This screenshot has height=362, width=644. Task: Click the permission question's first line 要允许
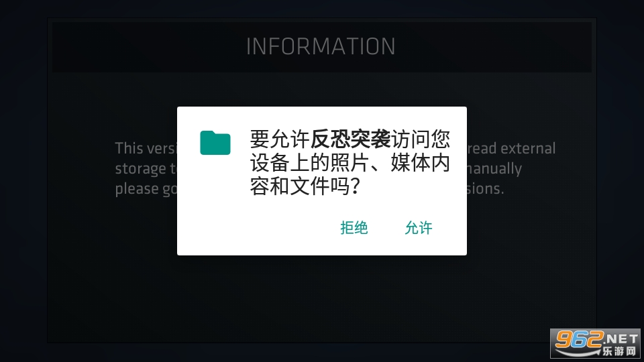pos(280,139)
